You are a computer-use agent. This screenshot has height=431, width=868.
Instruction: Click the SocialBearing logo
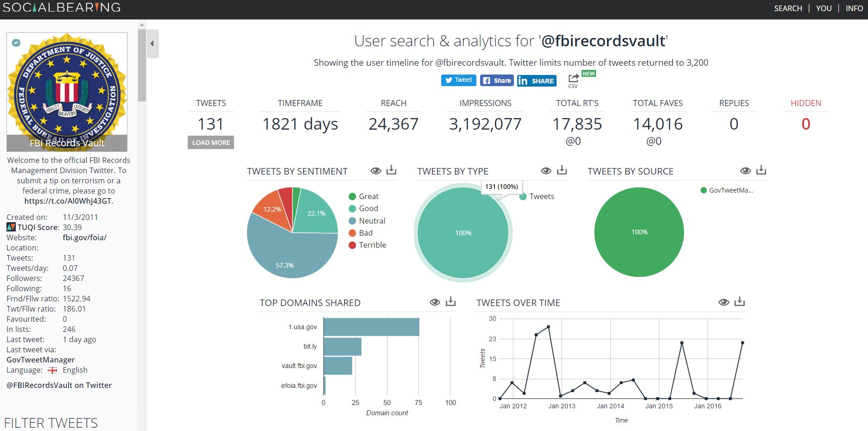point(62,7)
